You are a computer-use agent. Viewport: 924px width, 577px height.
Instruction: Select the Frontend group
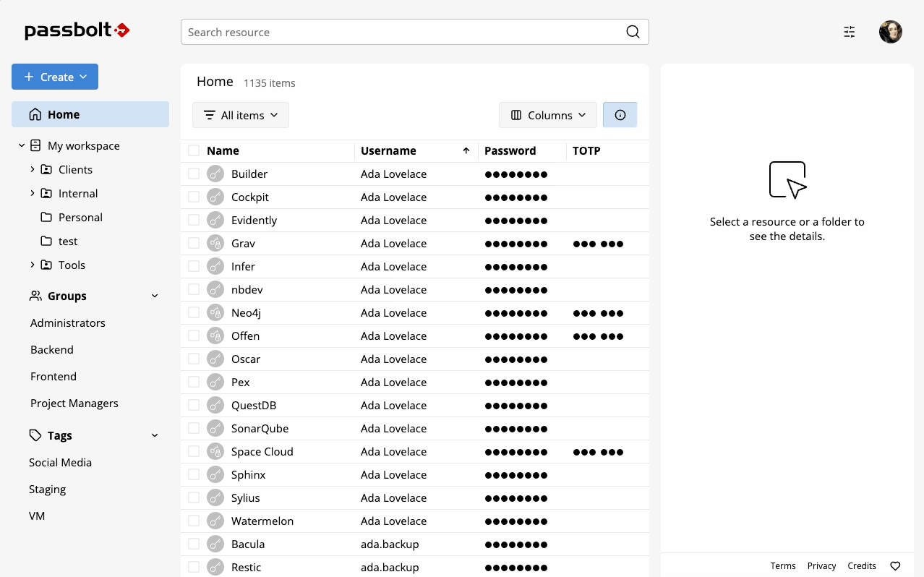pyautogui.click(x=54, y=376)
